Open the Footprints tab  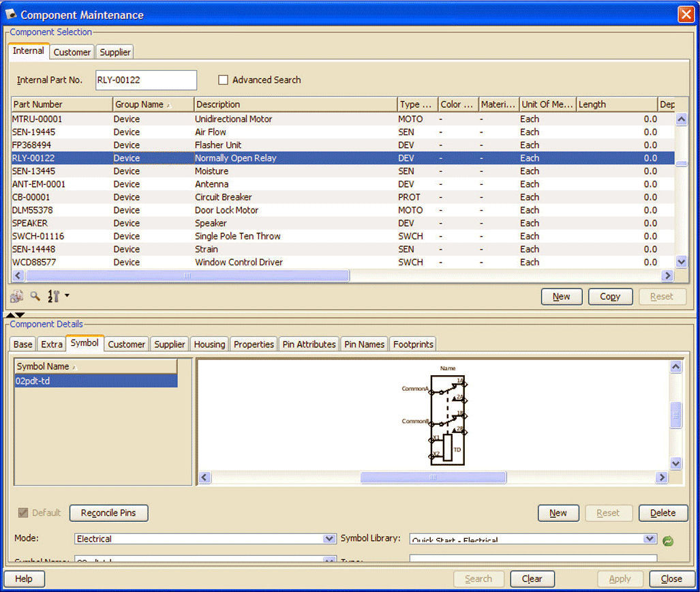413,344
